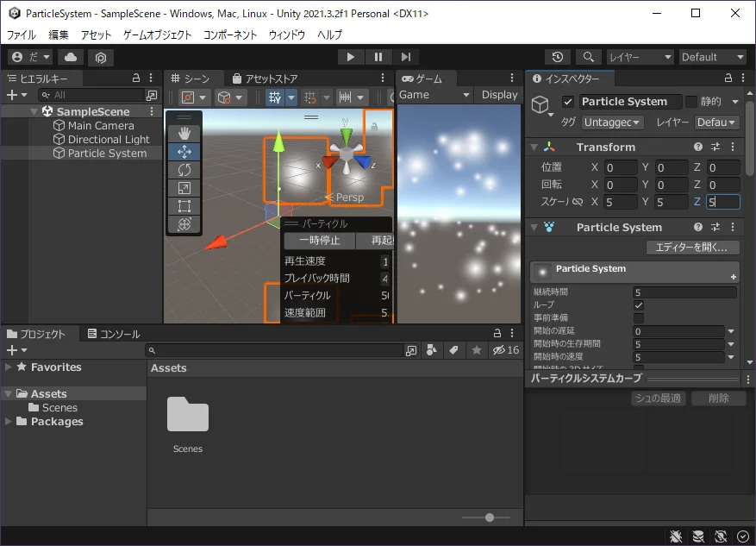Image resolution: width=756 pixels, height=546 pixels.
Task: Select the Transform tool in the Scene
Action: click(184, 224)
